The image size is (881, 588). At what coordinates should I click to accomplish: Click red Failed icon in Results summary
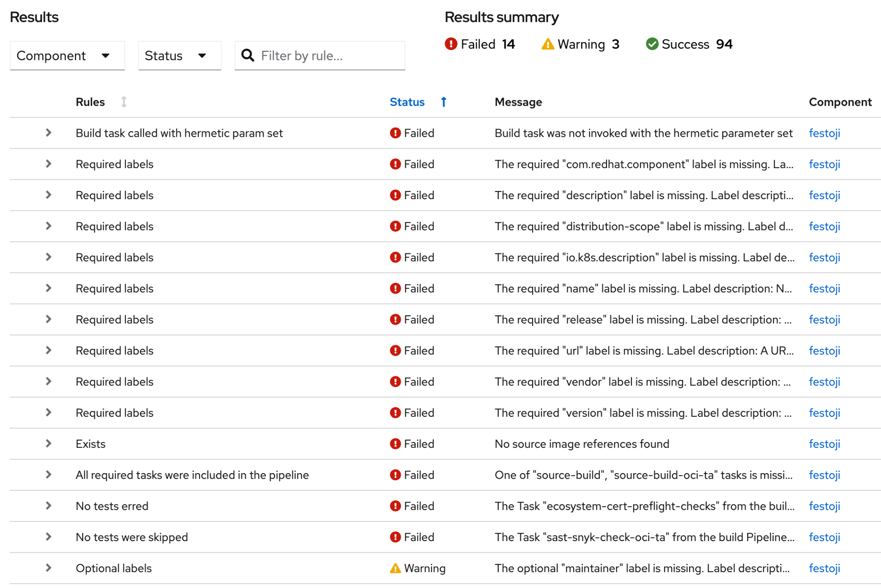(450, 44)
